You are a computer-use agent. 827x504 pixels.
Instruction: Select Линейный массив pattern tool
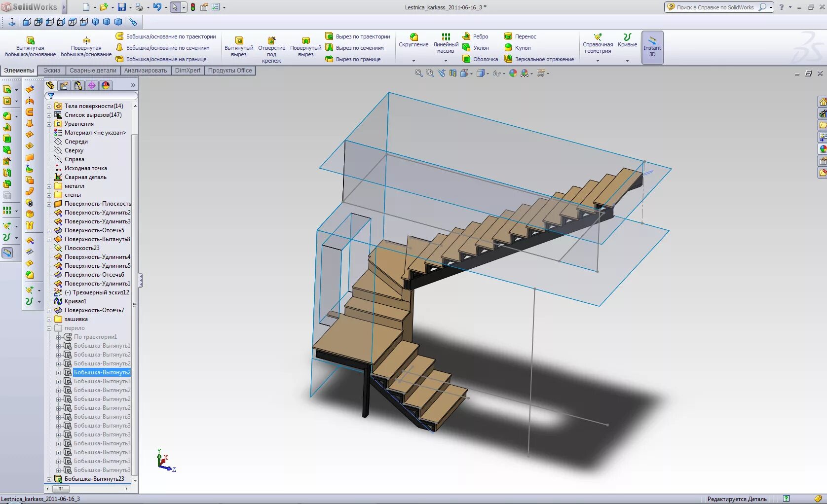446,43
